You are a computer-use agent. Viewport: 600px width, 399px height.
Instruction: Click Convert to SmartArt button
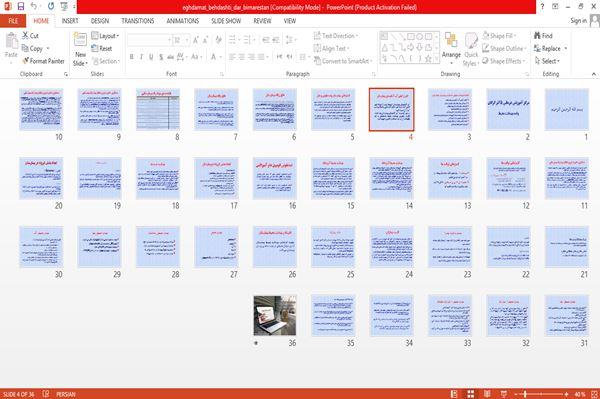click(342, 61)
